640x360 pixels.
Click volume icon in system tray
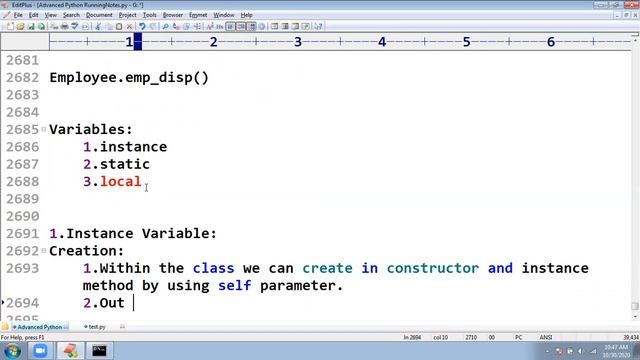coord(580,351)
